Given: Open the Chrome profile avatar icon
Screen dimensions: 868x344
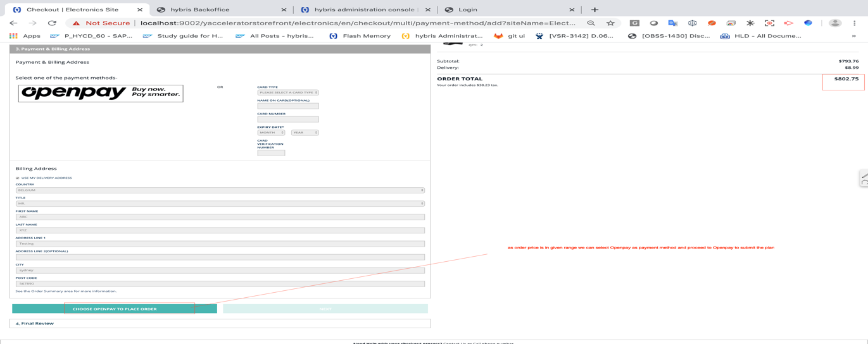Looking at the screenshot, I should point(835,23).
